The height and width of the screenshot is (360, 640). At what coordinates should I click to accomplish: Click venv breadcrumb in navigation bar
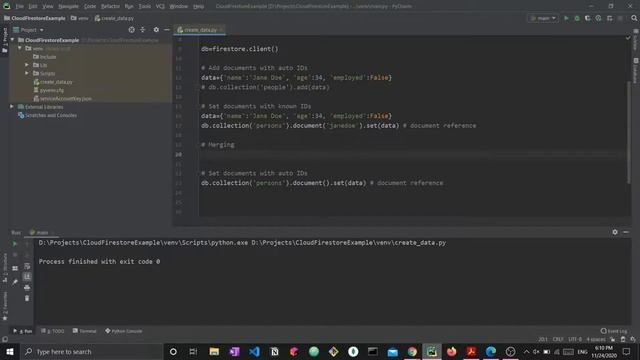[x=80, y=18]
